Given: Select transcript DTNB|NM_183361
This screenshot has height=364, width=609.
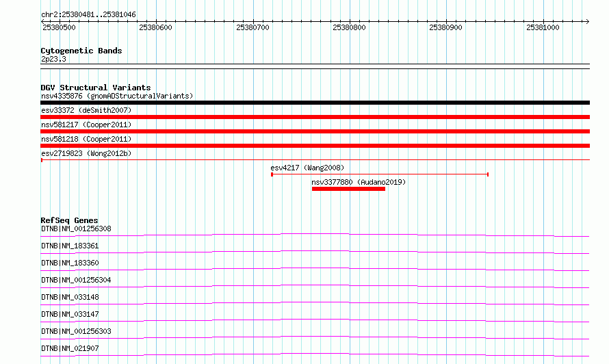Looking at the screenshot, I should [70, 246].
